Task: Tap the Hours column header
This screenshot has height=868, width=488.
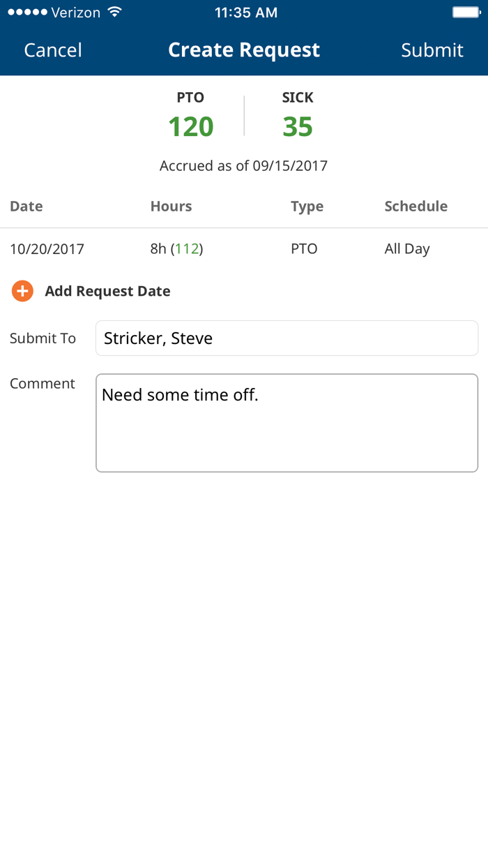Action: (x=171, y=206)
